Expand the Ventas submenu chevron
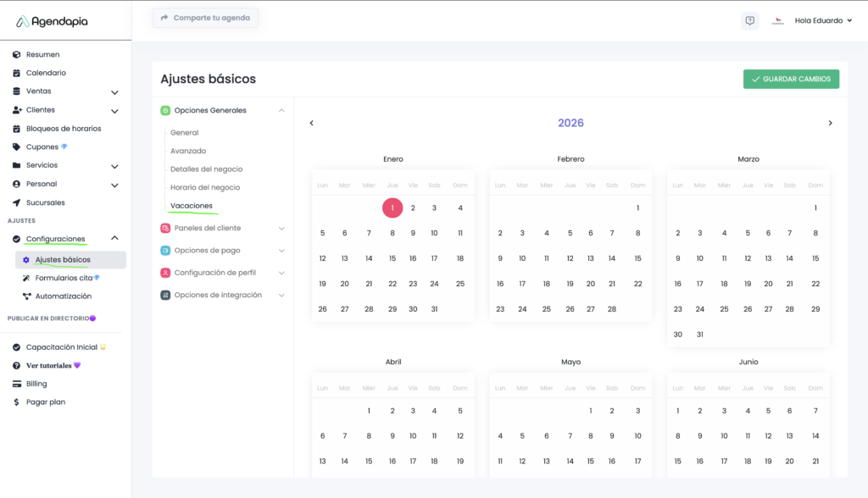Image resolution: width=868 pixels, height=498 pixels. [x=114, y=91]
